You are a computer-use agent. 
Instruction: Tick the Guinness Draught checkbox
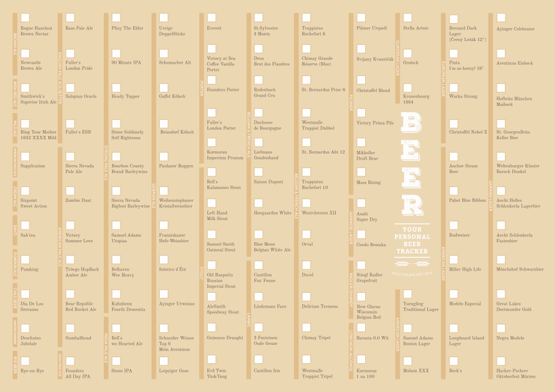(x=211, y=327)
